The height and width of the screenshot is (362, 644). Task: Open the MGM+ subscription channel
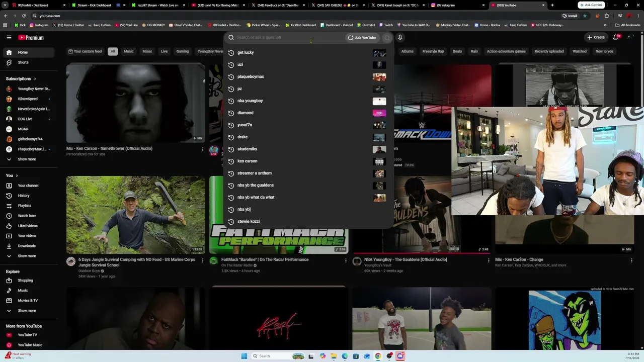pos(29,129)
